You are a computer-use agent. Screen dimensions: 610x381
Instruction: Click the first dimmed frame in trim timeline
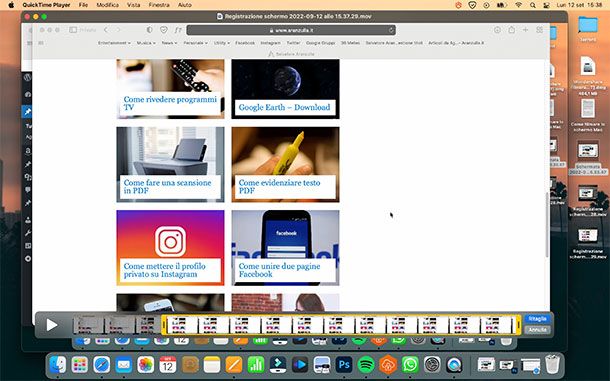pyautogui.click(x=88, y=325)
